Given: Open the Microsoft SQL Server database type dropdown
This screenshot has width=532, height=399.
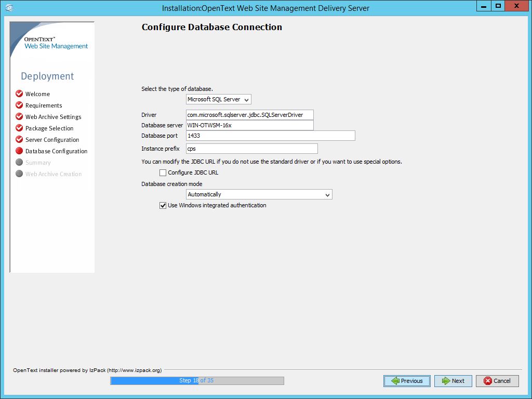Looking at the screenshot, I should coord(219,99).
